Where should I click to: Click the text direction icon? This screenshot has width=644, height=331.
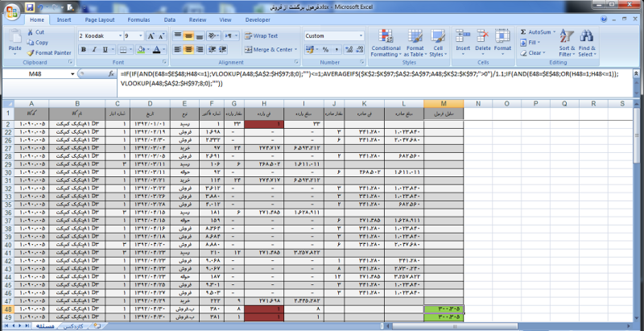229,35
